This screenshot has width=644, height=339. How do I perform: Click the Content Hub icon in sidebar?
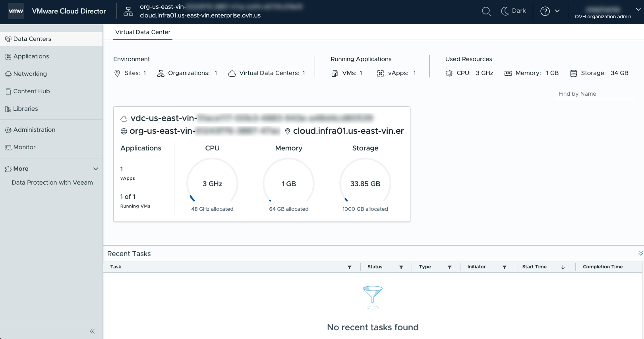pyautogui.click(x=8, y=92)
